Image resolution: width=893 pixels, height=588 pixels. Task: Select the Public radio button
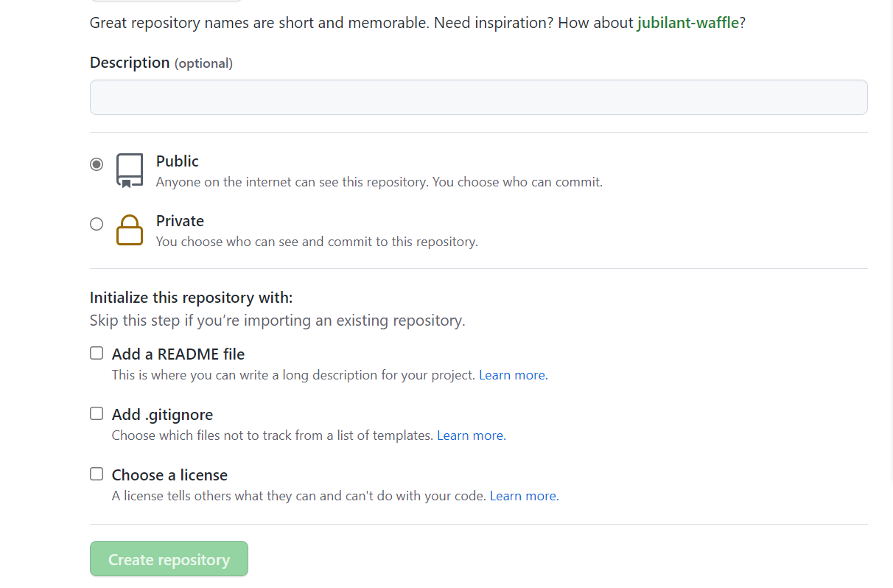click(97, 164)
